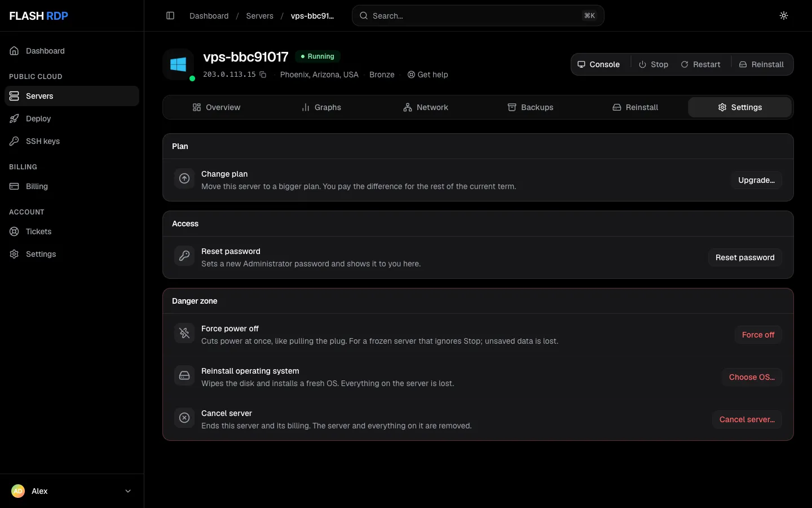The image size is (812, 508).
Task: Toggle the sidebar panel icon
Action: click(170, 16)
